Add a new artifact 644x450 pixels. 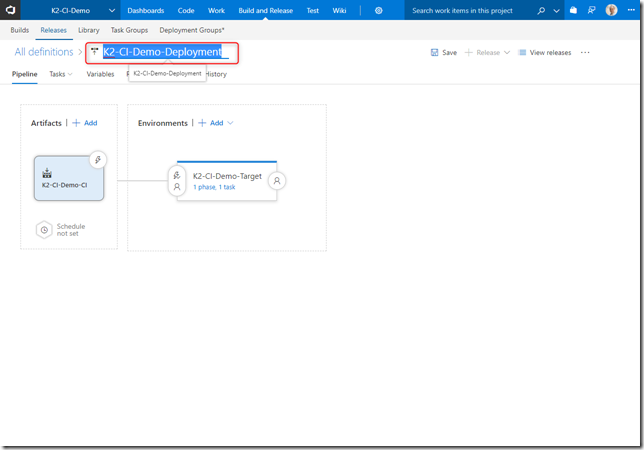pos(85,123)
